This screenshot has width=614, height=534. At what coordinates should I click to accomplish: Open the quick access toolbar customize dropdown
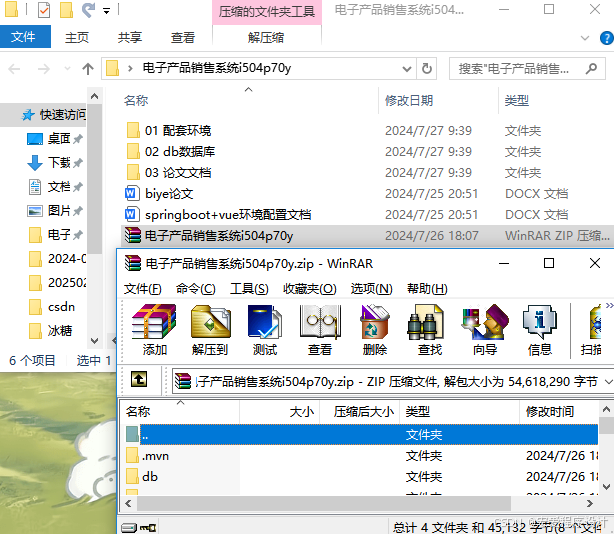107,11
